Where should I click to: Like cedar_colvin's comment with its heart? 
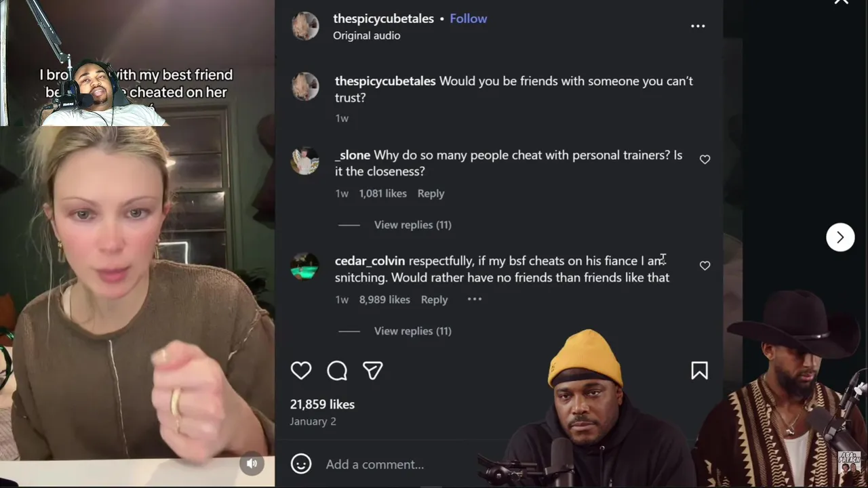[705, 266]
